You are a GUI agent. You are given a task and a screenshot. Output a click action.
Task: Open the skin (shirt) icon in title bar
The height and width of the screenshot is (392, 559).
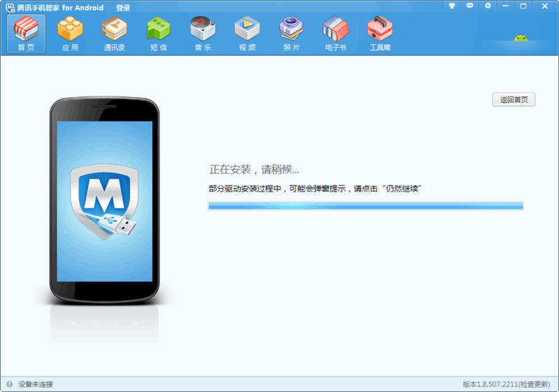point(451,6)
